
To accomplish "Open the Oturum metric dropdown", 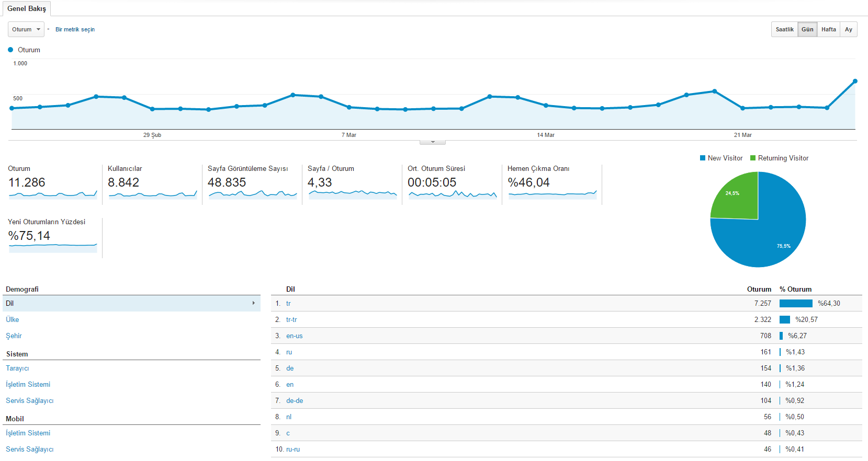I will point(26,29).
